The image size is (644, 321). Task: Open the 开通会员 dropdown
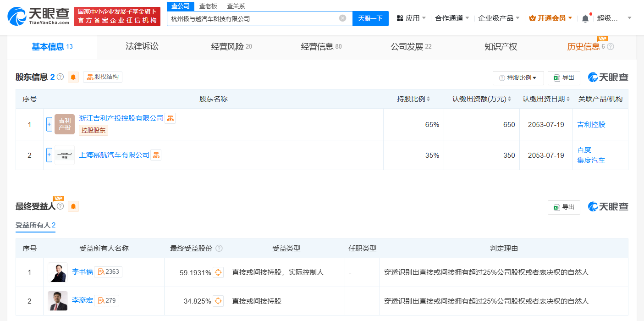click(550, 18)
